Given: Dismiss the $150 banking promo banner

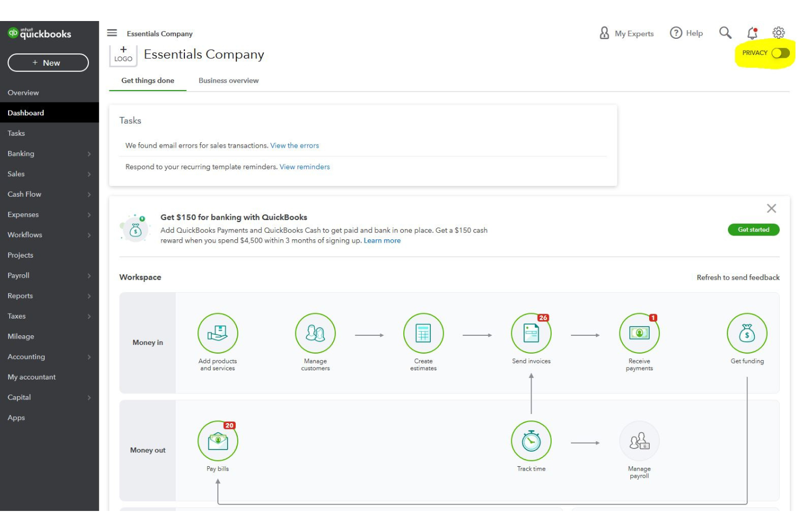Looking at the screenshot, I should pyautogui.click(x=772, y=209).
